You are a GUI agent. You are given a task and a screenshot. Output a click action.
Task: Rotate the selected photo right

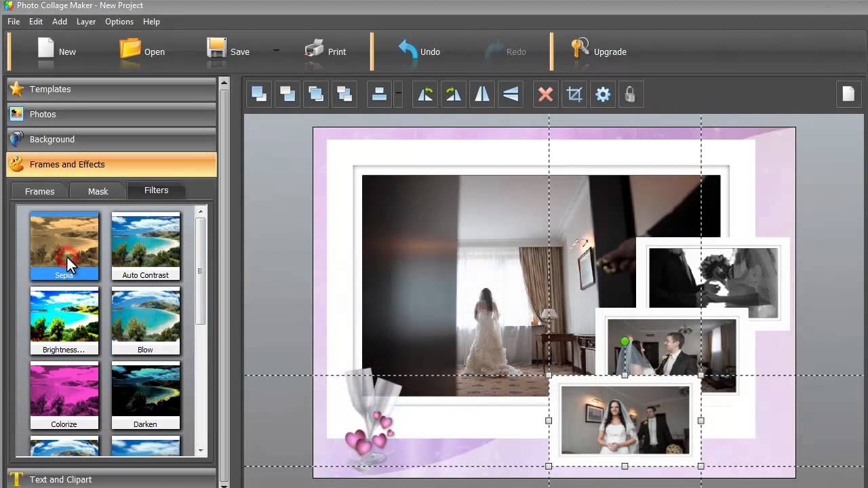point(454,94)
